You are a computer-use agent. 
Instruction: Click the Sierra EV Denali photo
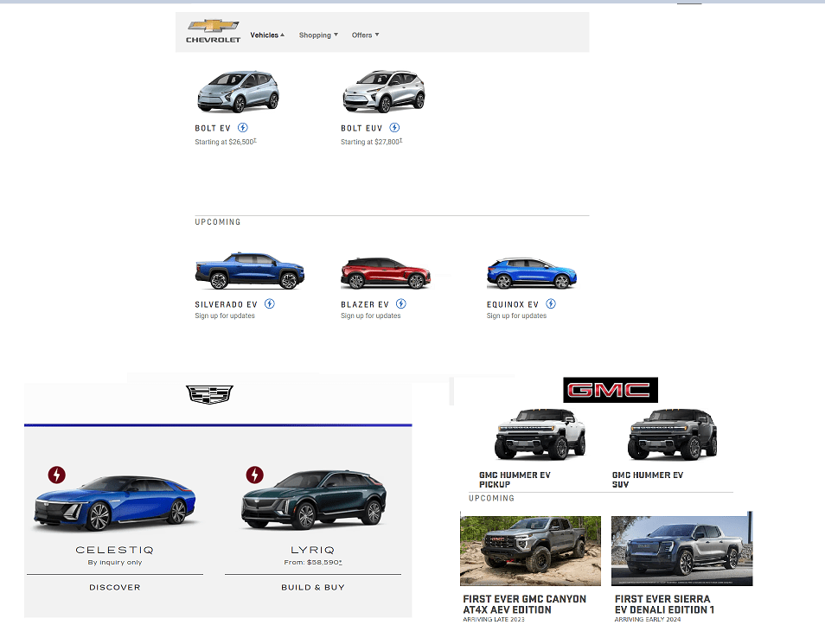coord(682,551)
